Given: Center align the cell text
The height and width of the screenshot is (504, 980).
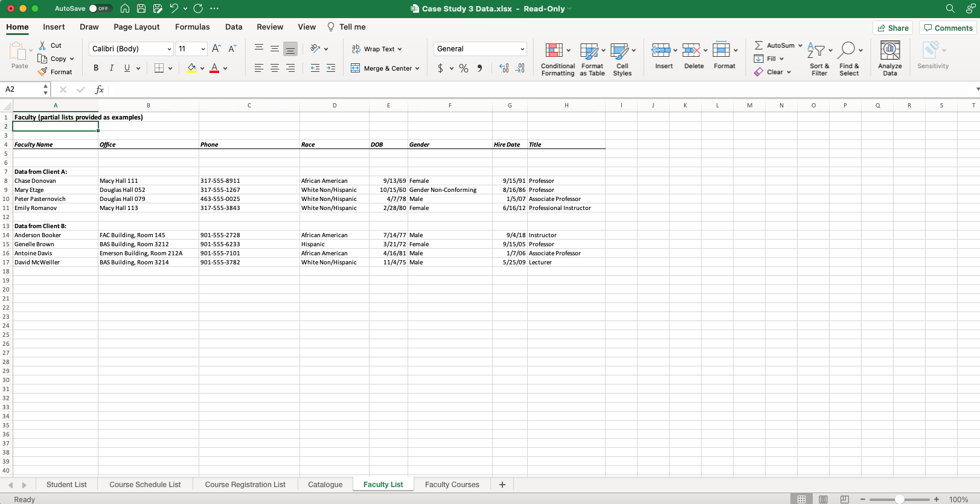Looking at the screenshot, I should pyautogui.click(x=275, y=68).
